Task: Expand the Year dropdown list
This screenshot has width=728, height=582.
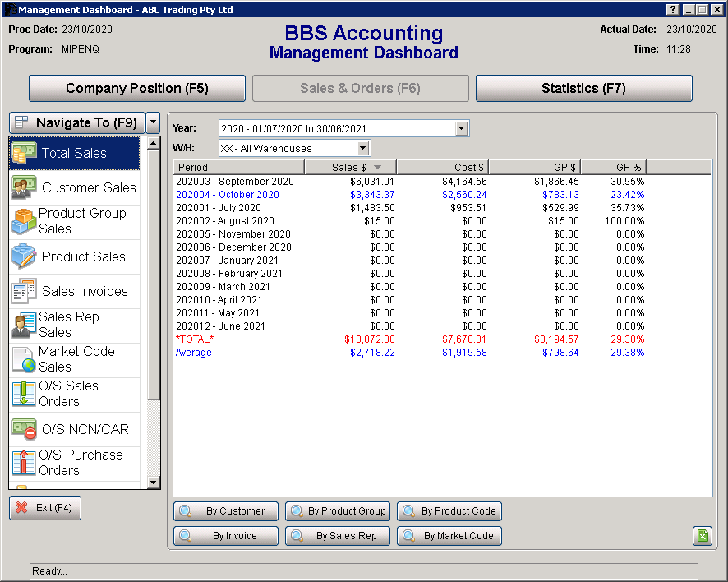Action: click(461, 128)
